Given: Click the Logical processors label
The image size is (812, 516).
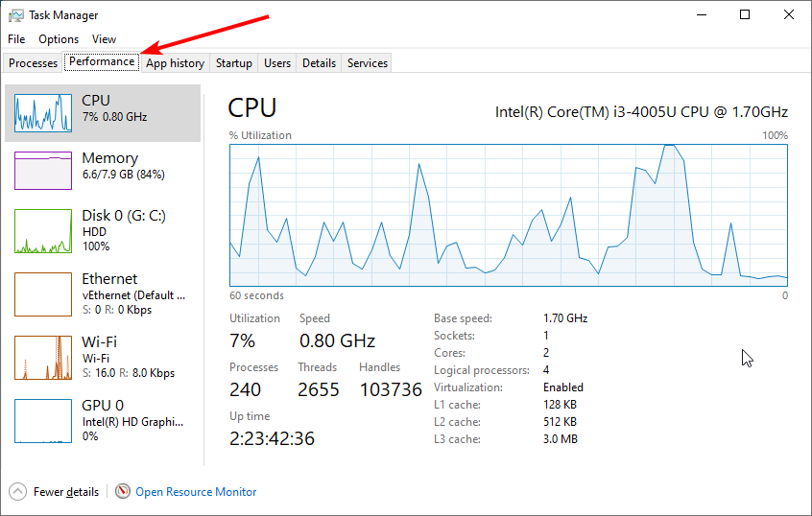Looking at the screenshot, I should tap(482, 370).
